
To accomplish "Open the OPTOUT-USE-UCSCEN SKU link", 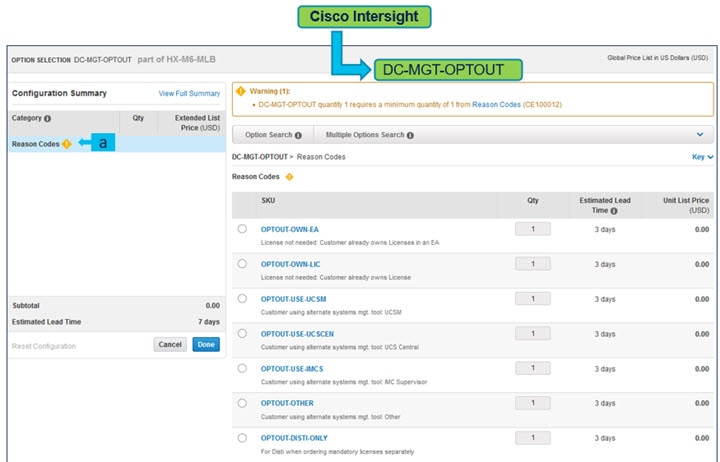I will [298, 334].
